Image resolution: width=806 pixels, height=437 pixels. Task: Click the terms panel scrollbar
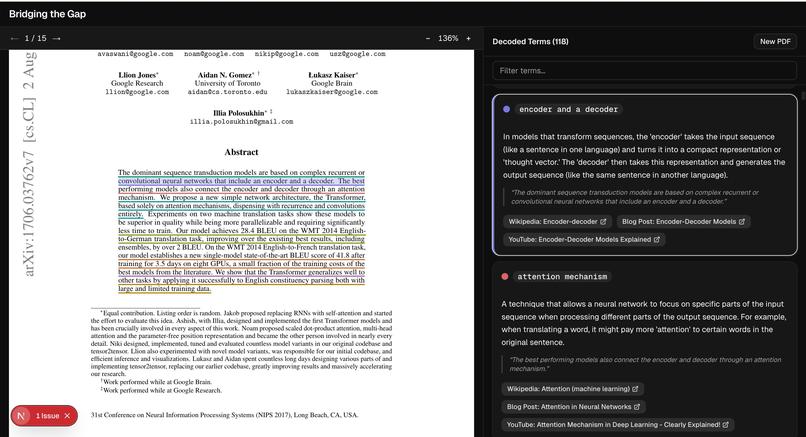pos(803,97)
